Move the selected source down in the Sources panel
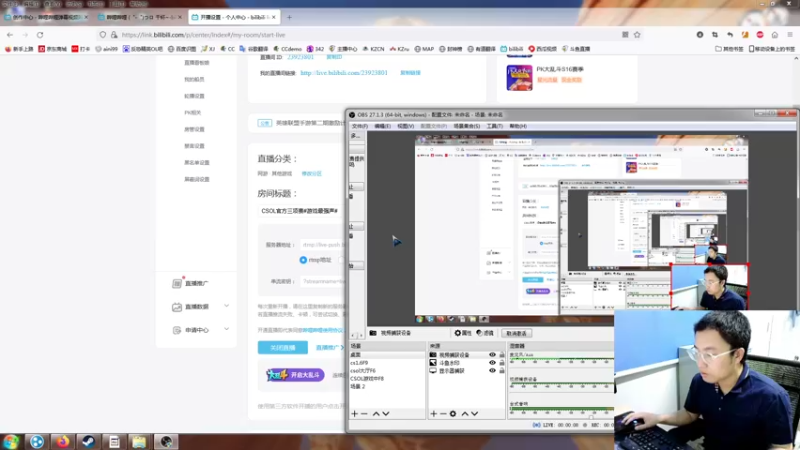This screenshot has width=800, height=450. tap(474, 414)
